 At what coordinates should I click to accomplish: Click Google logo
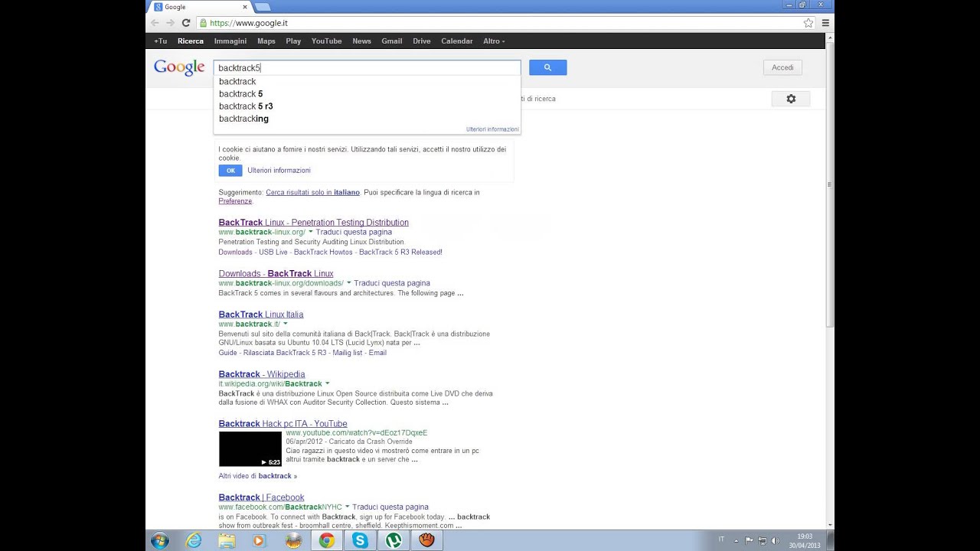click(179, 67)
